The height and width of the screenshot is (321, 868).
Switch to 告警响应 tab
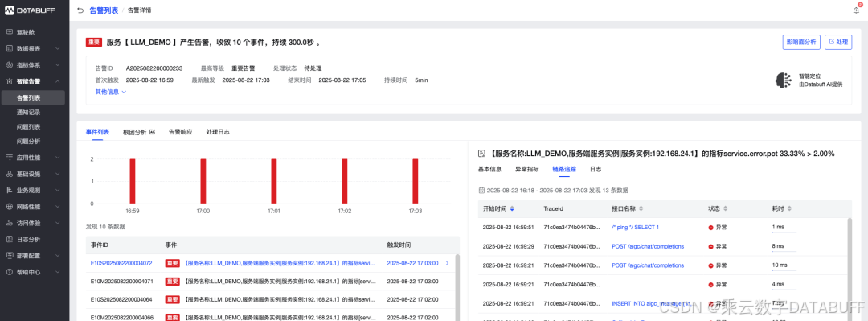pos(181,132)
